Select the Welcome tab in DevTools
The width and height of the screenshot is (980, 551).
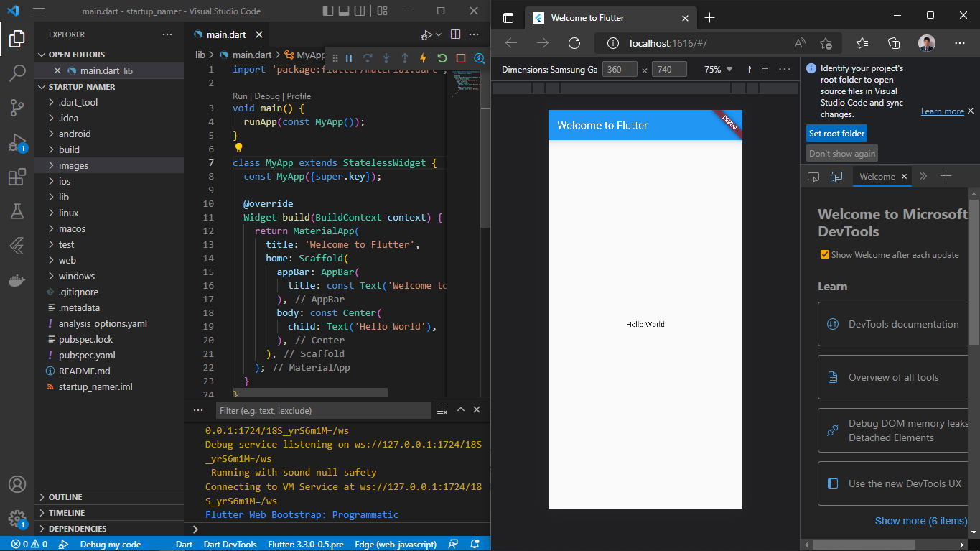[882, 176]
